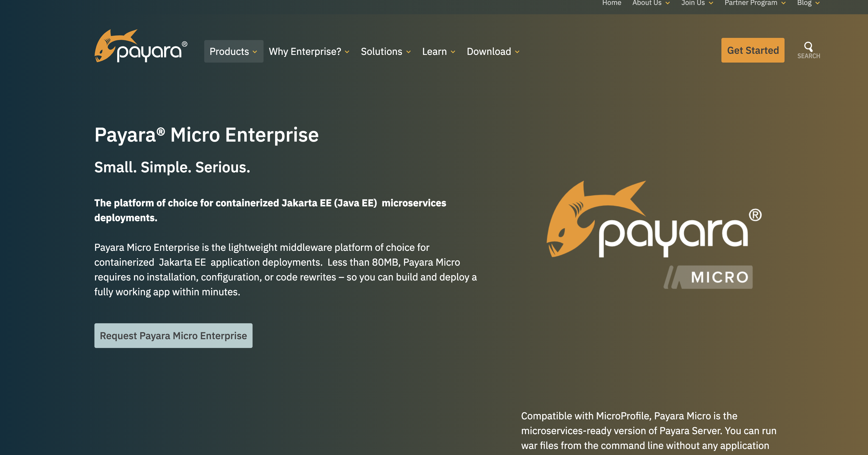868x455 pixels.
Task: Click the SEARCH label text
Action: [x=808, y=56]
